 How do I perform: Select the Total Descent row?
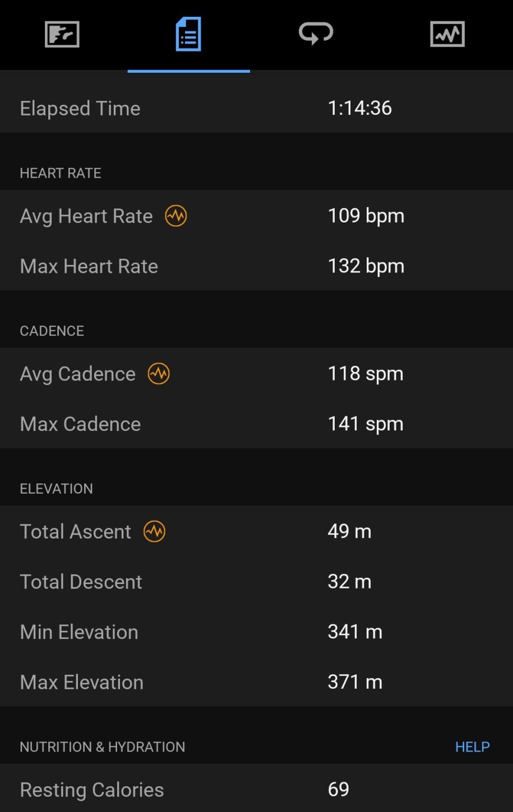[256, 582]
